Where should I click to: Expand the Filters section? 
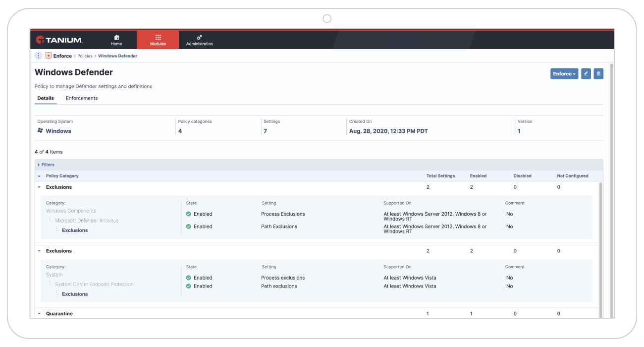click(46, 165)
